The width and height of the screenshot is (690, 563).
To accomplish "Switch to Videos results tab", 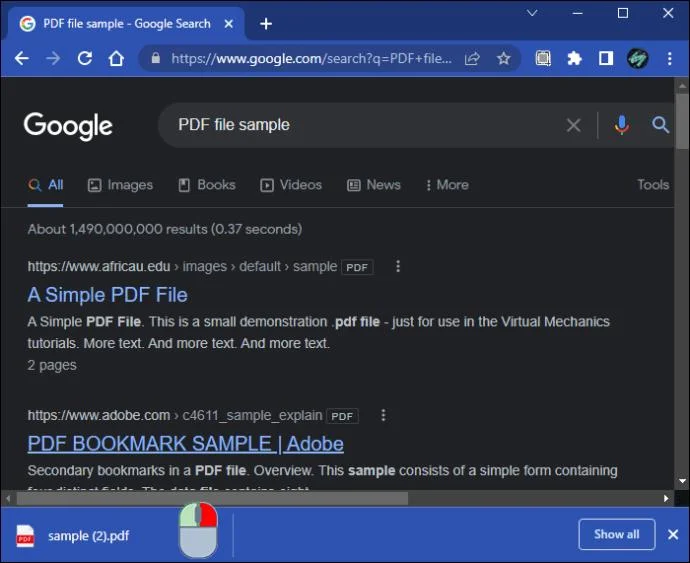I will pos(291,185).
